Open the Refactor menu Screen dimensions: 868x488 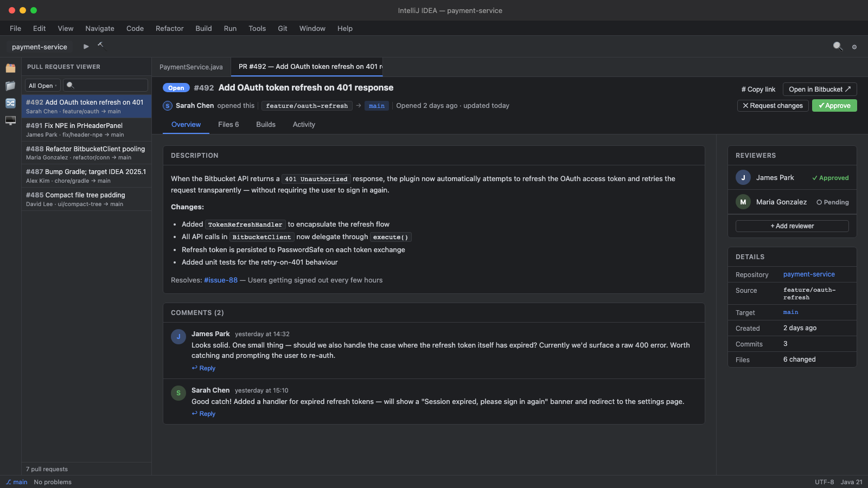170,28
